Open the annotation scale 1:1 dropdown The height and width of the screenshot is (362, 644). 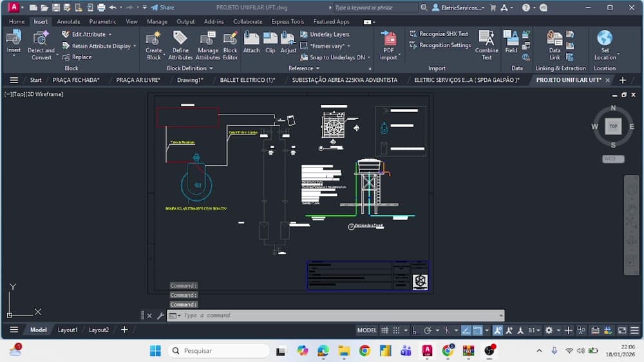[x=534, y=330]
